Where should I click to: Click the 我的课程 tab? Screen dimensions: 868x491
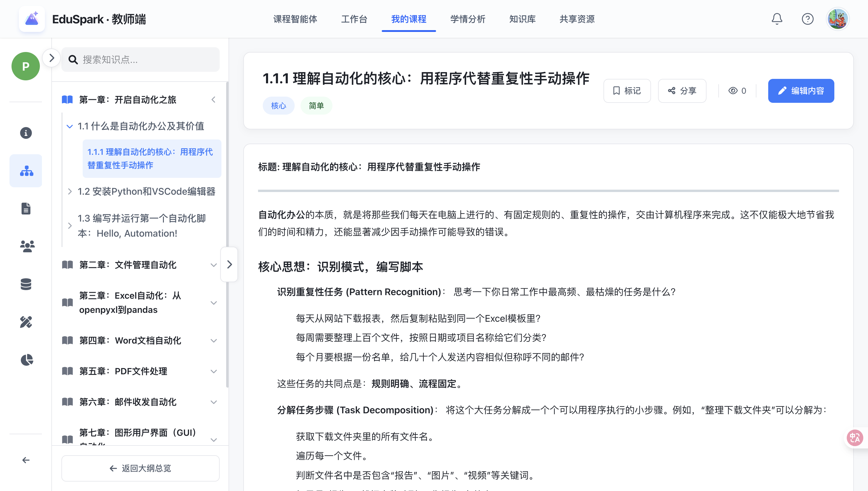coord(409,19)
